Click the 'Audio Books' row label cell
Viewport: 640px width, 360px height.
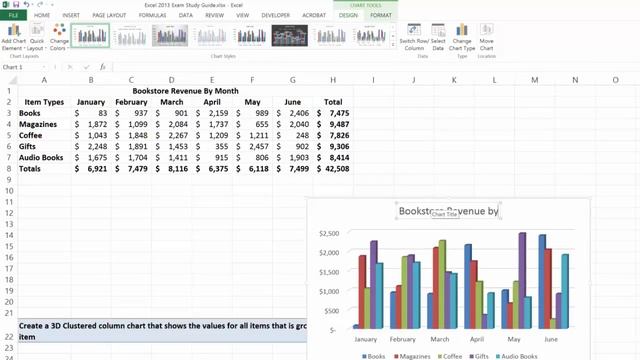pyautogui.click(x=44, y=158)
